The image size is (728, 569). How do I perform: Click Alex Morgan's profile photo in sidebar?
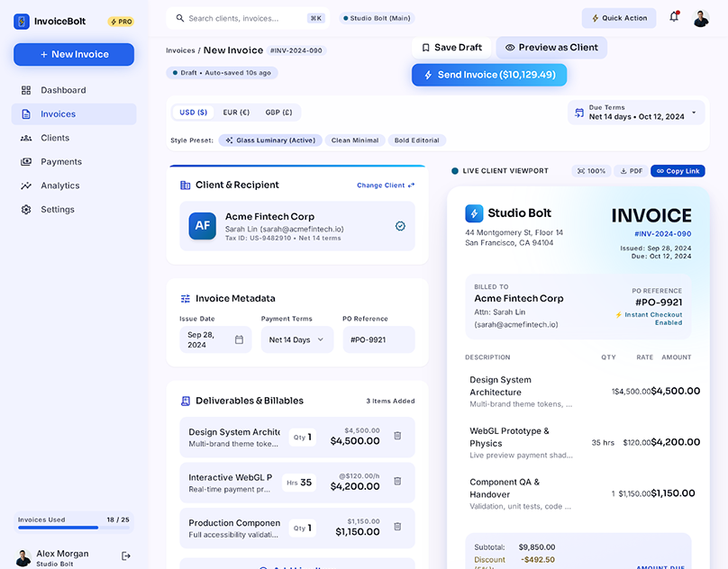click(23, 557)
